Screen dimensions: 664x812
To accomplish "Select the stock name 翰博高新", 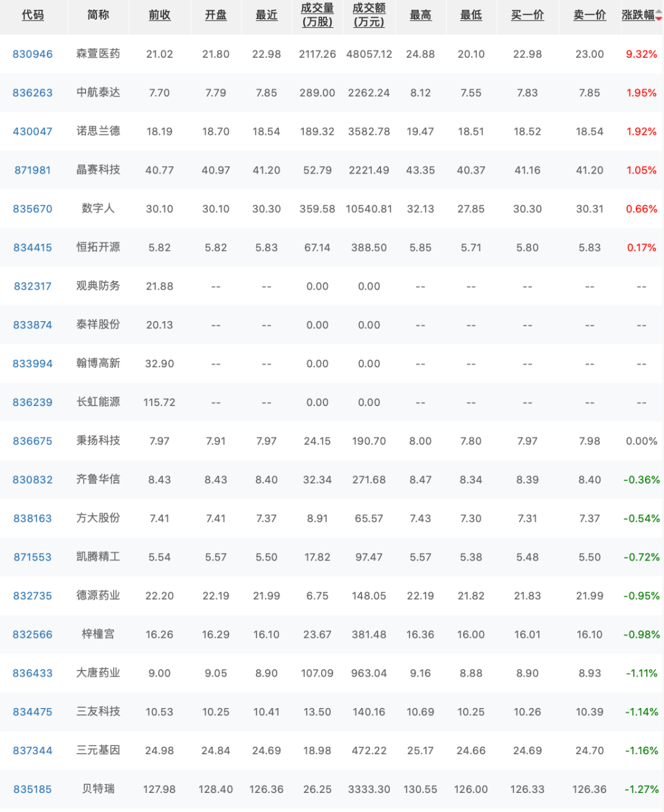I will pos(98,364).
